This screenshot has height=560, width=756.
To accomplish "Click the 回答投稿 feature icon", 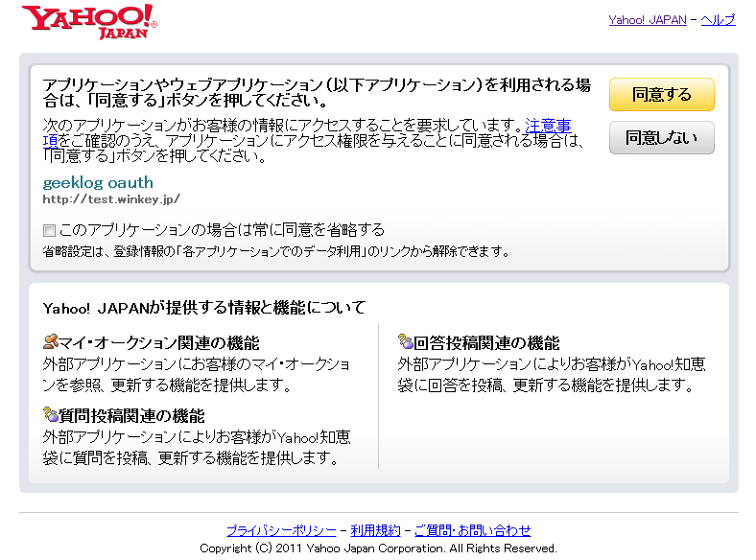I will tap(406, 342).
